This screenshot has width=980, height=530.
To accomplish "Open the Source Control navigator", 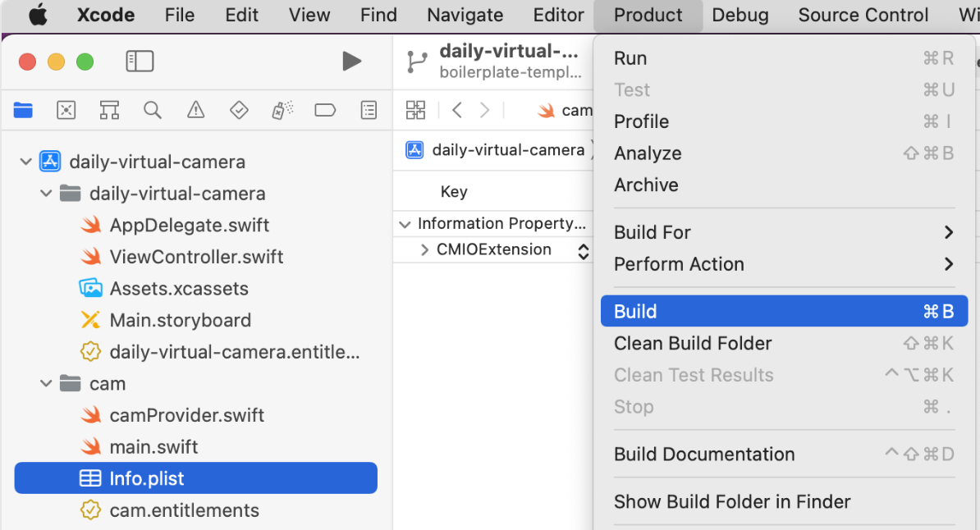I will click(x=66, y=110).
